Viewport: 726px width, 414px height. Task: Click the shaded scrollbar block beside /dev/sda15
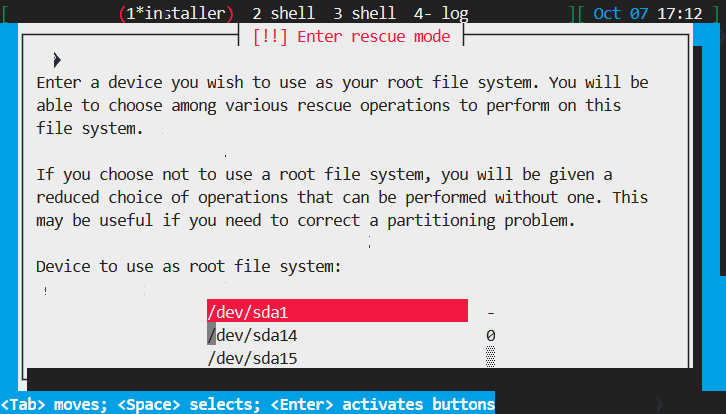(x=491, y=357)
